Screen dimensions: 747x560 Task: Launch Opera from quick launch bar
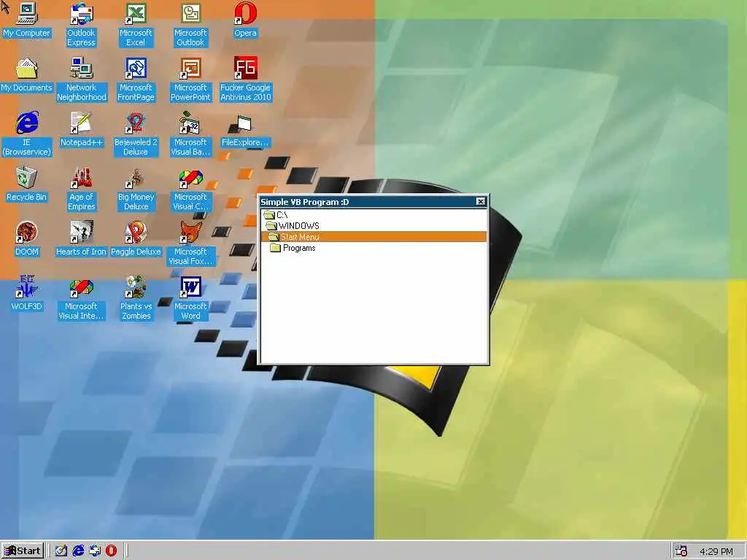111,551
